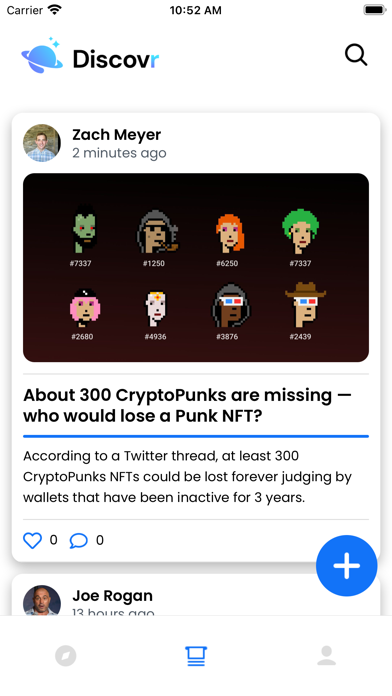This screenshot has width=392, height=696.
Task: Click the Discovr planet logo
Action: point(42,55)
